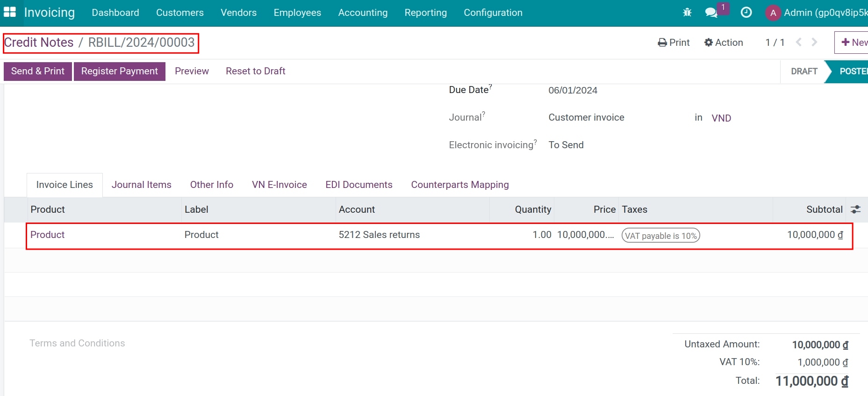Switch to the Other Info tab
Viewport: 868px width, 396px height.
click(212, 185)
